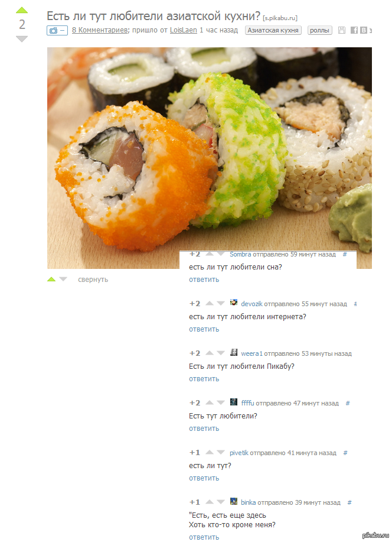The image size is (392, 542).
Task: Save the post with the floppy disk icon
Action: [x=342, y=30]
